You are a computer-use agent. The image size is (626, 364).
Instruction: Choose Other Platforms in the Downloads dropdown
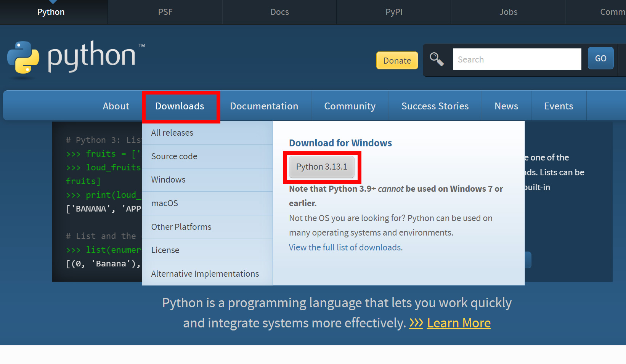click(181, 227)
